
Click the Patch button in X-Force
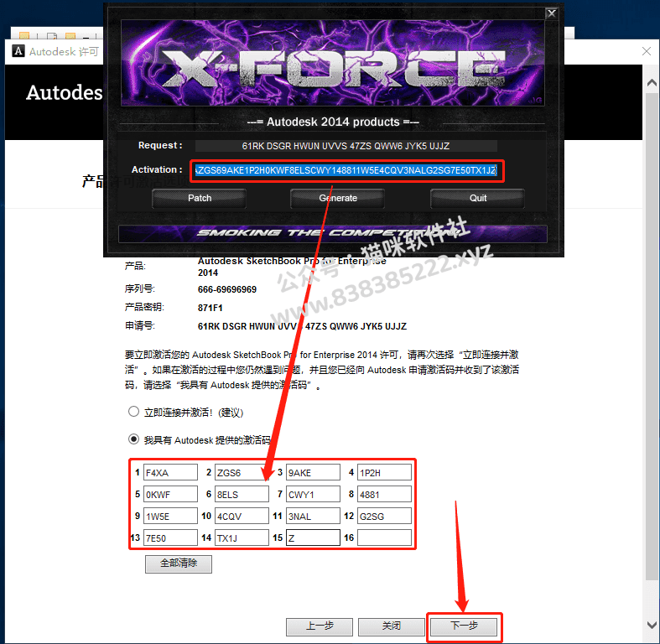[x=199, y=198]
